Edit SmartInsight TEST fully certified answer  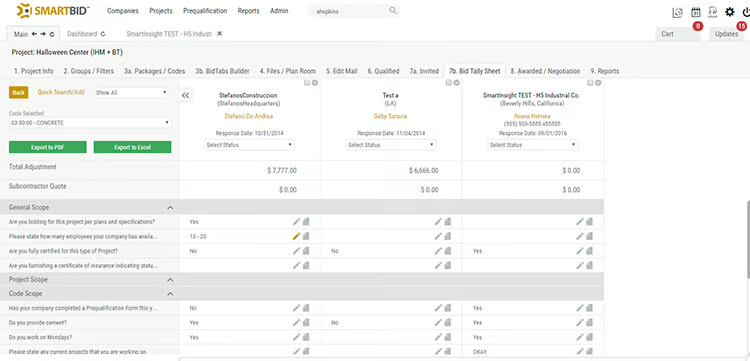(580, 251)
